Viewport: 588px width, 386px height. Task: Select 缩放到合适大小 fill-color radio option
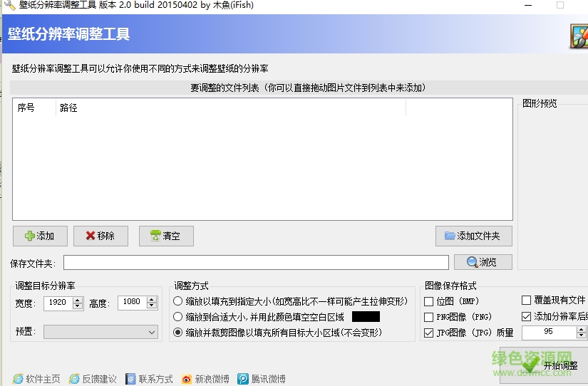point(177,317)
